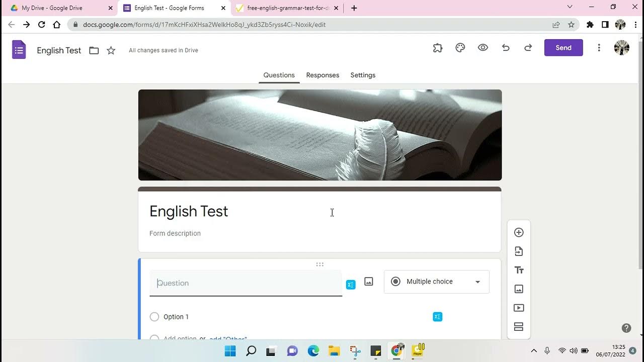Click the address bar URL
Viewport: 644px width, 362px height.
(x=204, y=25)
